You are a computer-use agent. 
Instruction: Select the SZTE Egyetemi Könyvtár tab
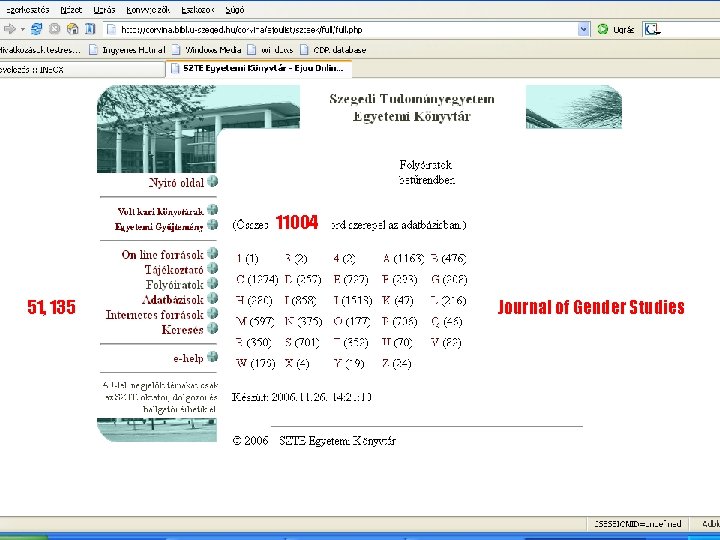tap(259, 68)
